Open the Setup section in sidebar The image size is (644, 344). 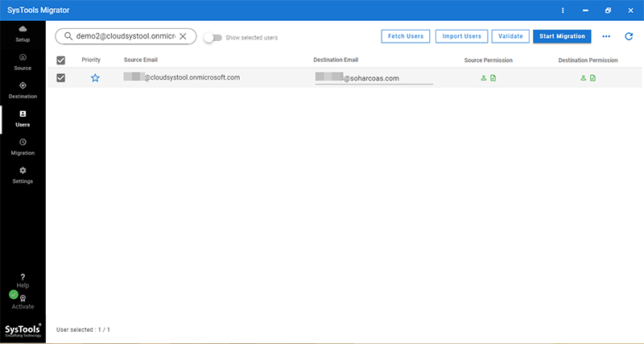[x=23, y=34]
